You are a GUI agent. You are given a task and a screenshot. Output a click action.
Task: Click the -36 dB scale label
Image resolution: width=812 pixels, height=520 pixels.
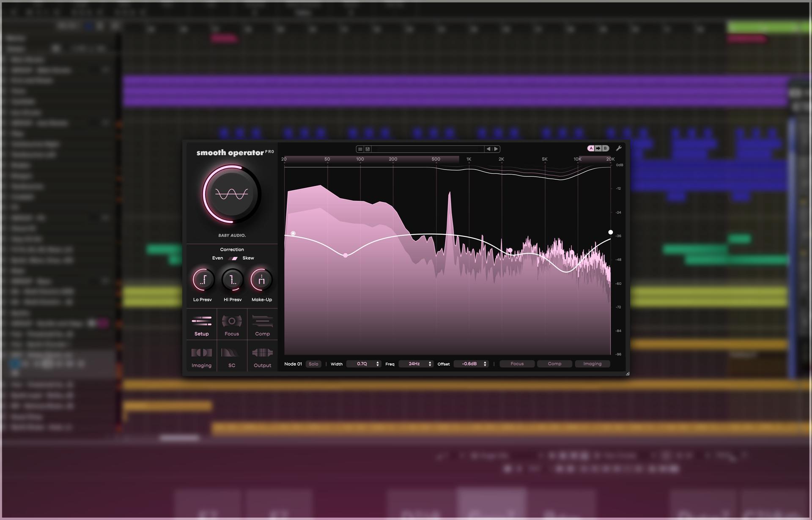pos(619,236)
